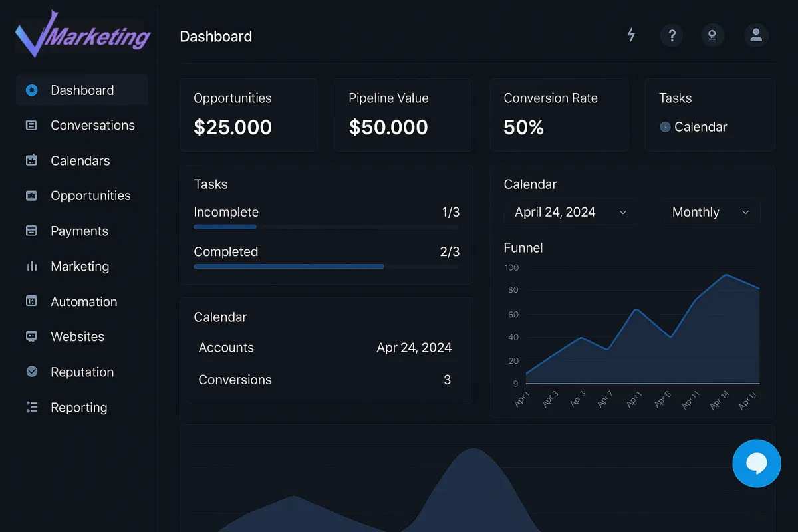The image size is (798, 532).
Task: Click the Automation sidebar icon
Action: 31,301
